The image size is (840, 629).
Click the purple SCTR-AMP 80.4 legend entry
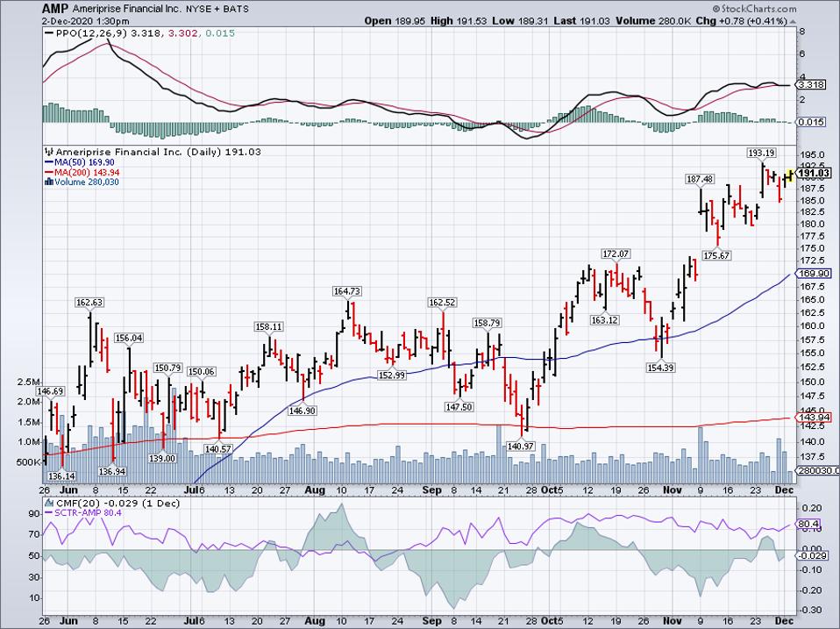pos(83,513)
